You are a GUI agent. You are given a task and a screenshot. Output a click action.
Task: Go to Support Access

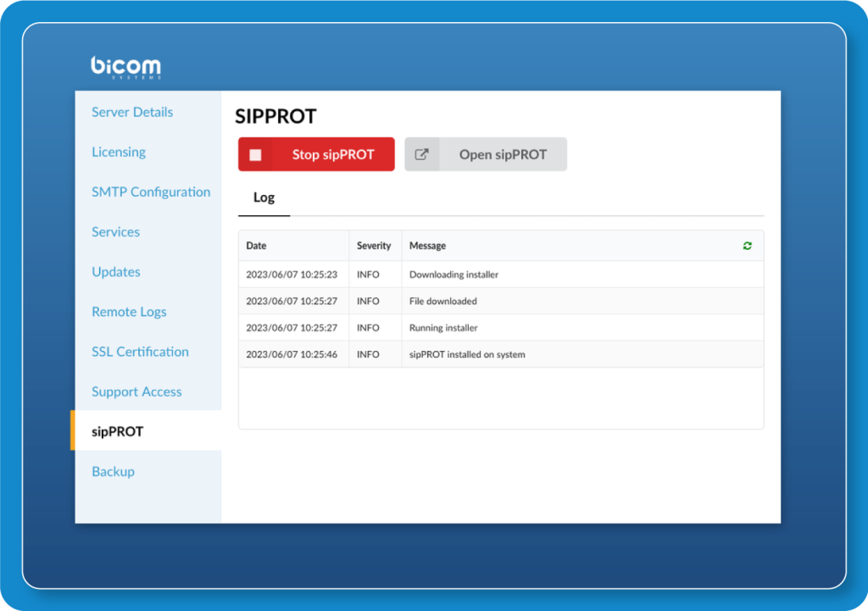[x=136, y=392]
